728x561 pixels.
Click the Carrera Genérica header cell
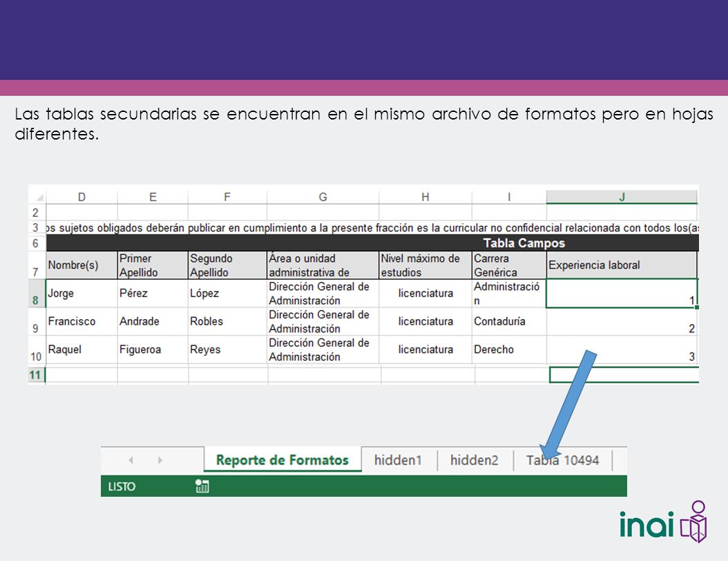(x=509, y=265)
